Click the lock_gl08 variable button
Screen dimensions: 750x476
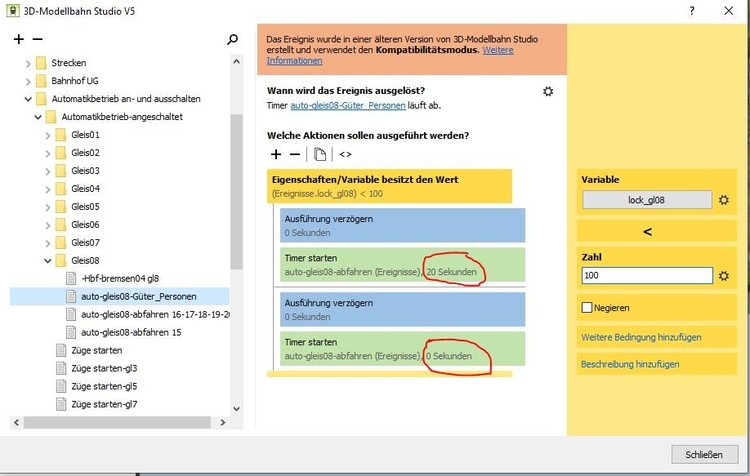pos(647,200)
